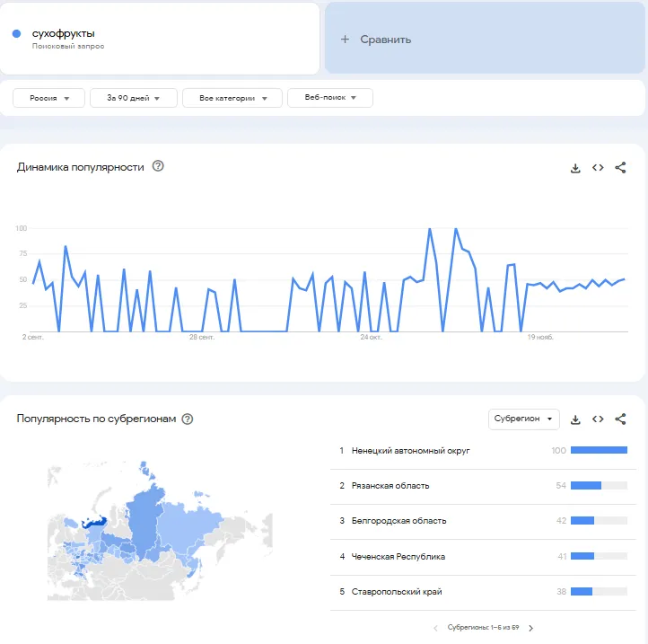Image resolution: width=648 pixels, height=644 pixels.
Task: Click the 100 label on the chart axis
Action: (21, 228)
